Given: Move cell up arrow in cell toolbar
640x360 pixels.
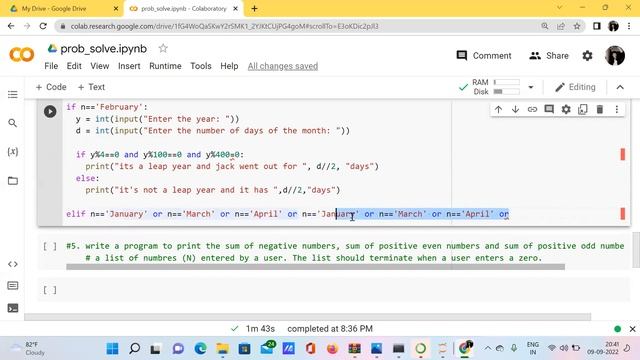Looking at the screenshot, I should 498,109.
